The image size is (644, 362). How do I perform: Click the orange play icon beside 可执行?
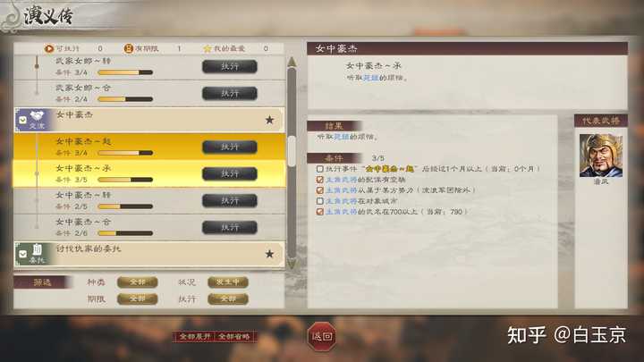coord(49,48)
